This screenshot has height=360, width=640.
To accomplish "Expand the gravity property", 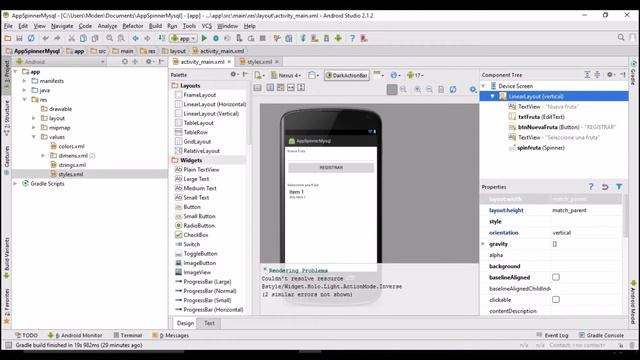I will [x=483, y=244].
